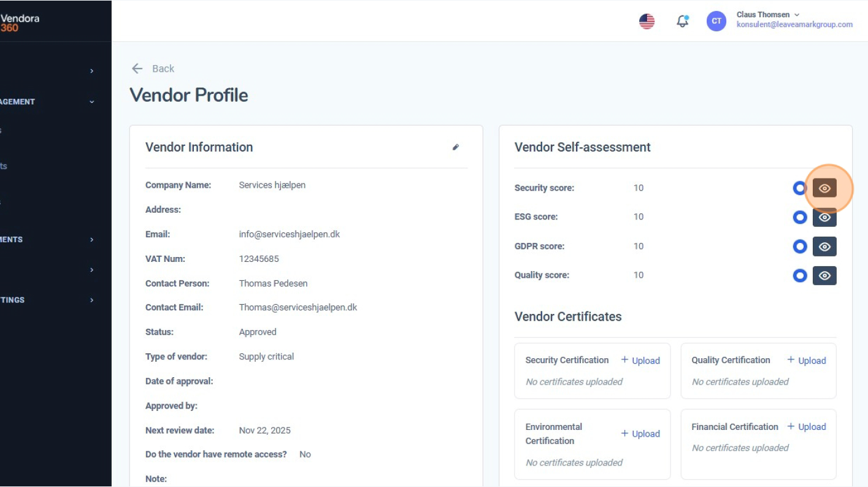Click the US flag language icon

click(647, 20)
